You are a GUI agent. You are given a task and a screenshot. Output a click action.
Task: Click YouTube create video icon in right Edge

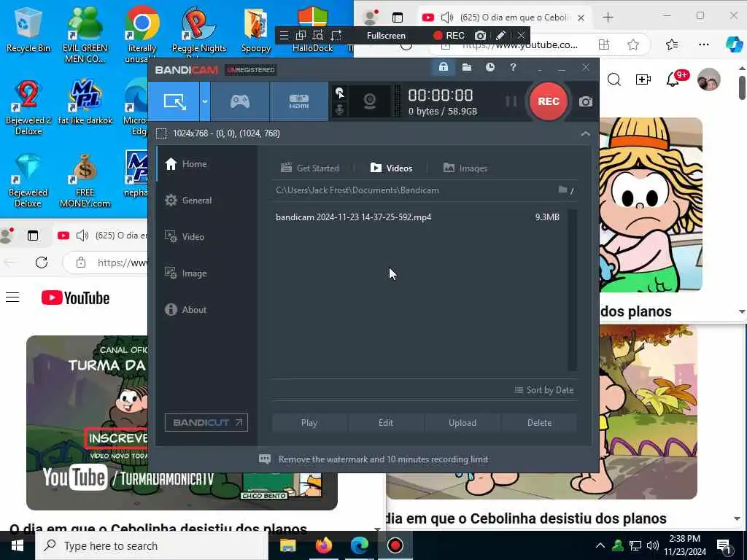pyautogui.click(x=643, y=79)
